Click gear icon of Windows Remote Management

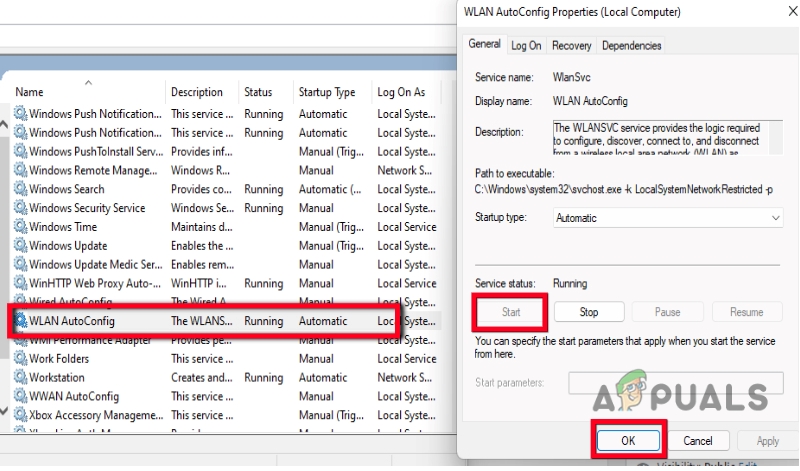tap(20, 170)
